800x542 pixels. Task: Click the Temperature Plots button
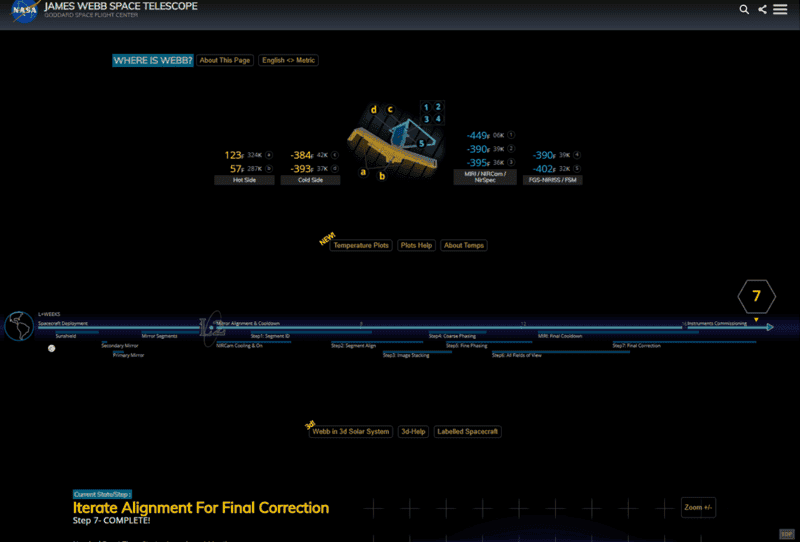tap(361, 245)
